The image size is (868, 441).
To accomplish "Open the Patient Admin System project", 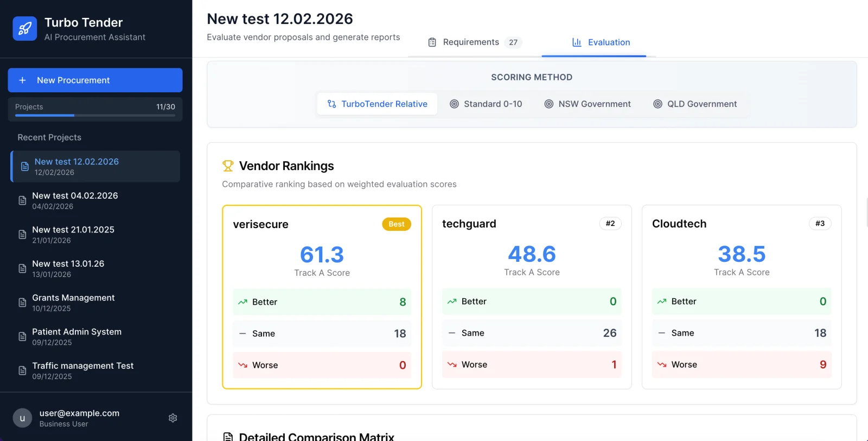I will tap(95, 337).
